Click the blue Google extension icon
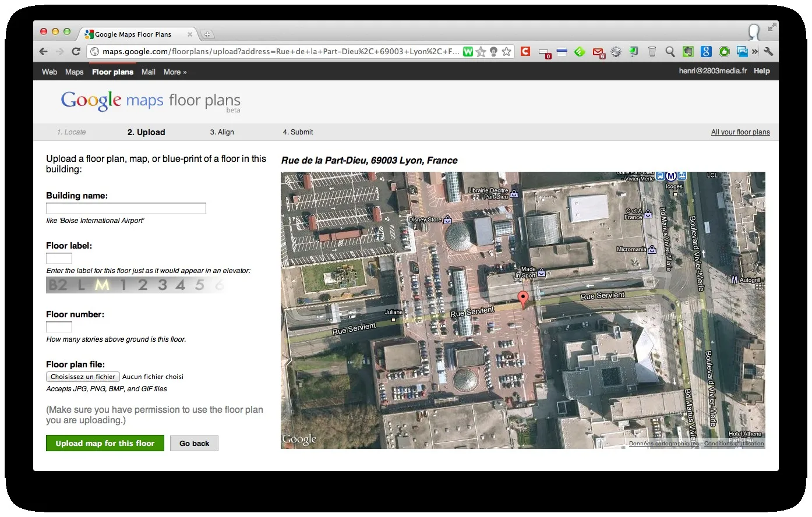 click(x=706, y=52)
